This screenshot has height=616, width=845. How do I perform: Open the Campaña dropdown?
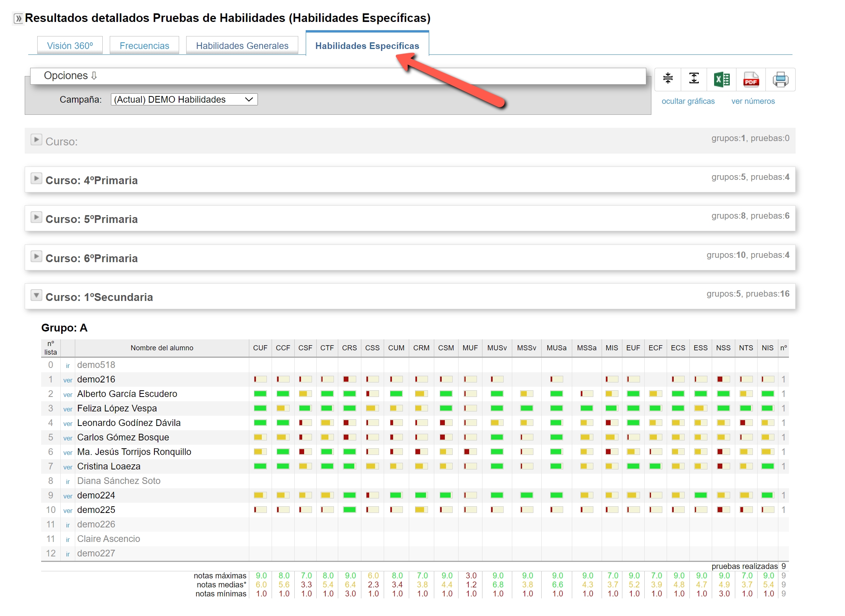click(184, 100)
